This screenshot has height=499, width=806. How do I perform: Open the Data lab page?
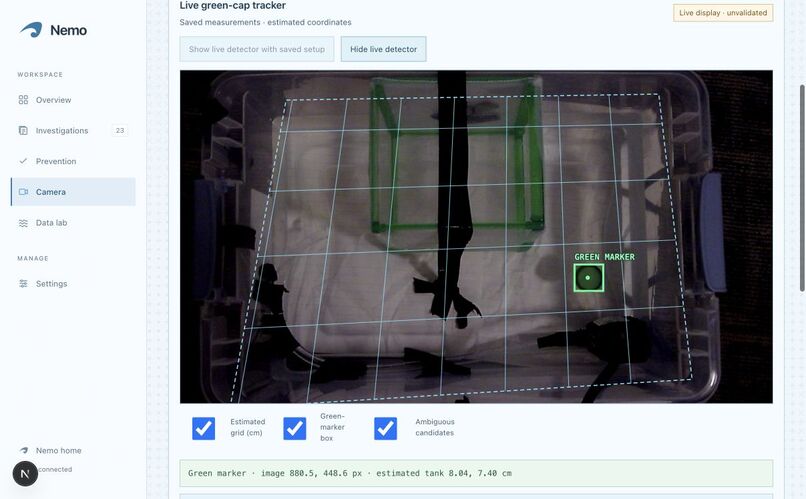coord(73,223)
